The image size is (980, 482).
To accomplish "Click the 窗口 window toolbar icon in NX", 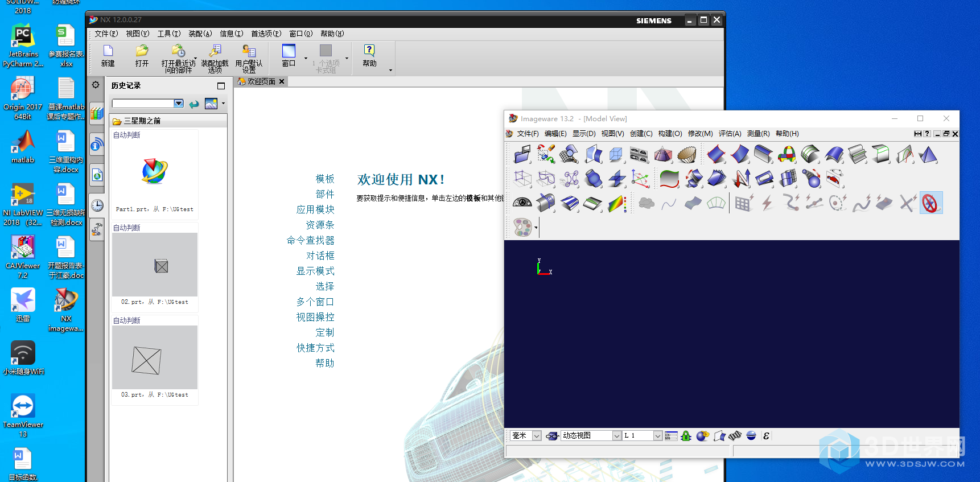I will click(x=289, y=56).
